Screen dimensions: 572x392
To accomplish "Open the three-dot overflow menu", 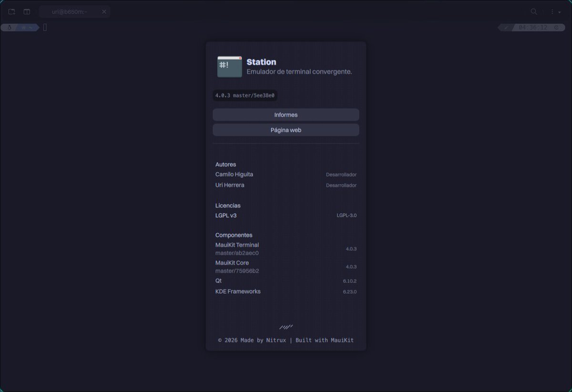I will [552, 11].
